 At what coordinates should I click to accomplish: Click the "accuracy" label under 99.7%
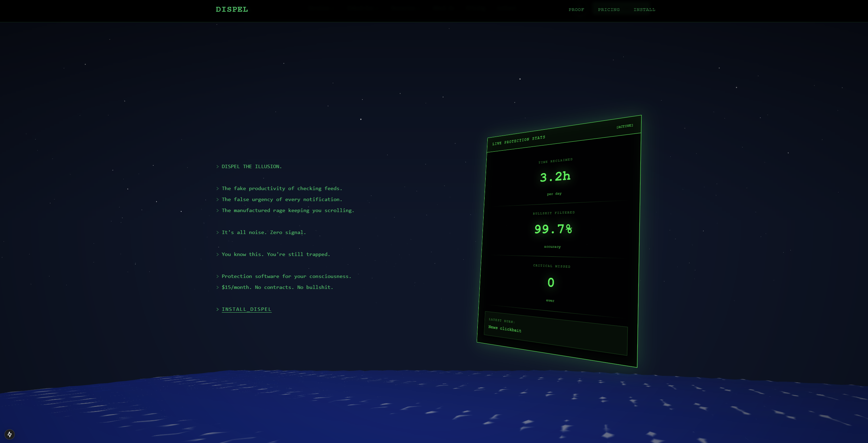pyautogui.click(x=552, y=247)
